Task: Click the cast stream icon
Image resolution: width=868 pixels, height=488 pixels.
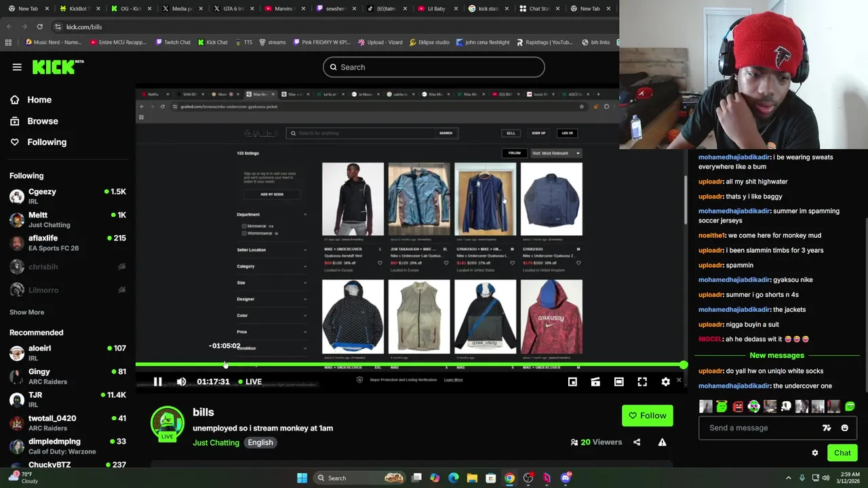Action: [595, 382]
